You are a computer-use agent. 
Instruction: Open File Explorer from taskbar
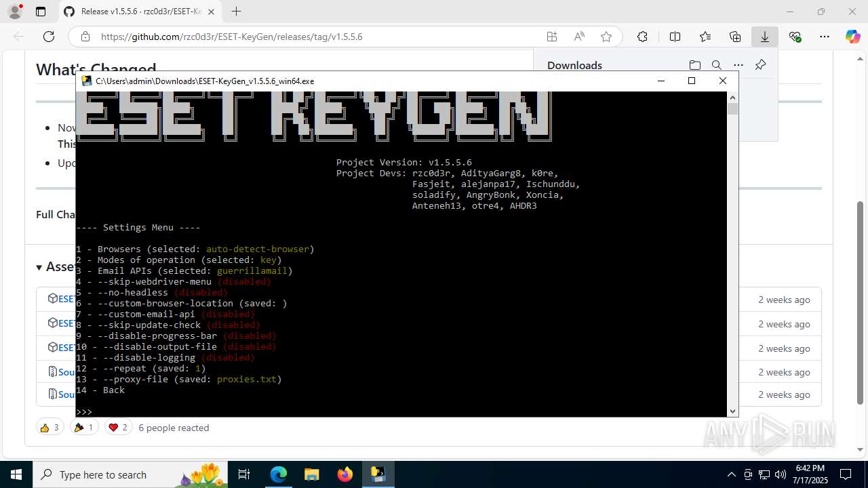(311, 474)
